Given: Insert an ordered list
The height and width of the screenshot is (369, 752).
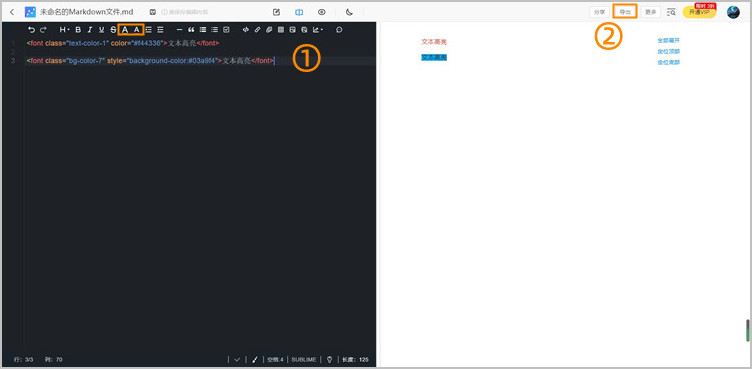Looking at the screenshot, I should tap(214, 30).
